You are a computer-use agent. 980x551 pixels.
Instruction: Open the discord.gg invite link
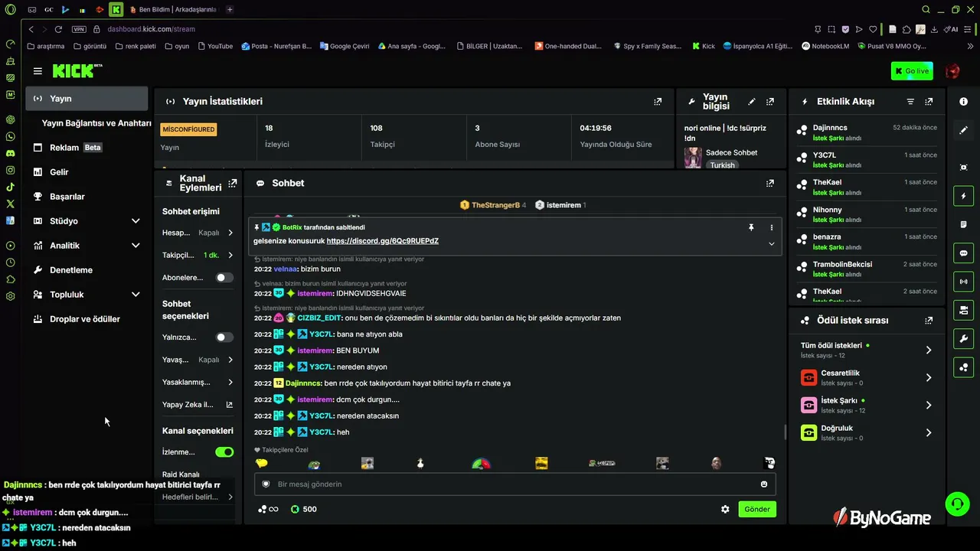pyautogui.click(x=383, y=241)
